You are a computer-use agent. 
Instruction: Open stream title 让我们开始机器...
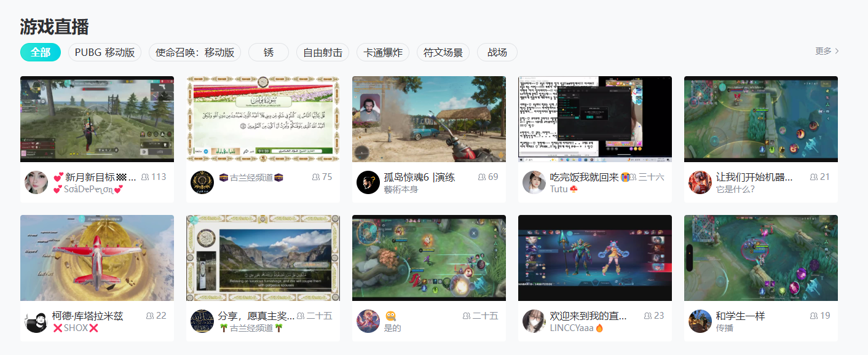point(754,177)
